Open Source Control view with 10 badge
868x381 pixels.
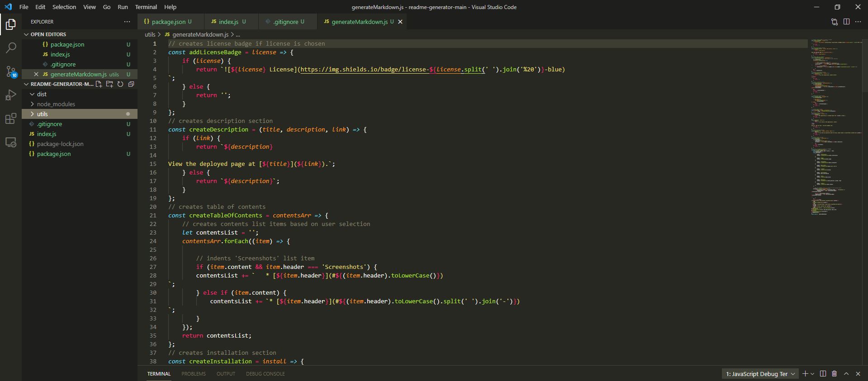point(11,71)
